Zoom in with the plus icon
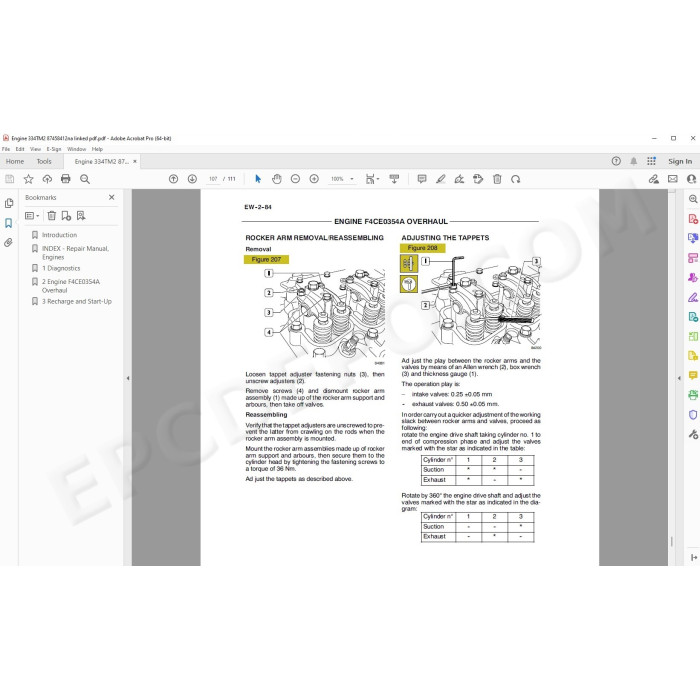This screenshot has width=700, height=700. pyautogui.click(x=314, y=179)
